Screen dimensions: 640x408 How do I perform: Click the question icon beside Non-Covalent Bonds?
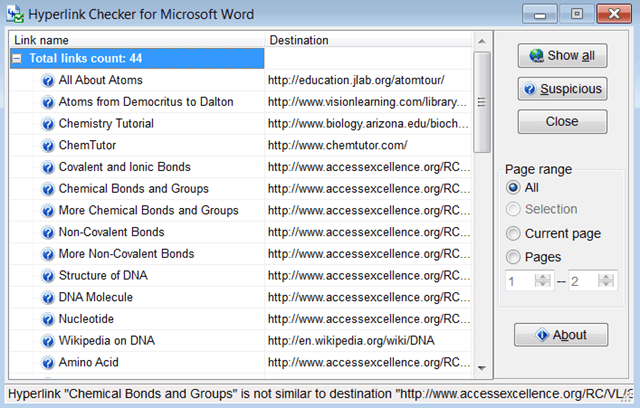pos(48,232)
